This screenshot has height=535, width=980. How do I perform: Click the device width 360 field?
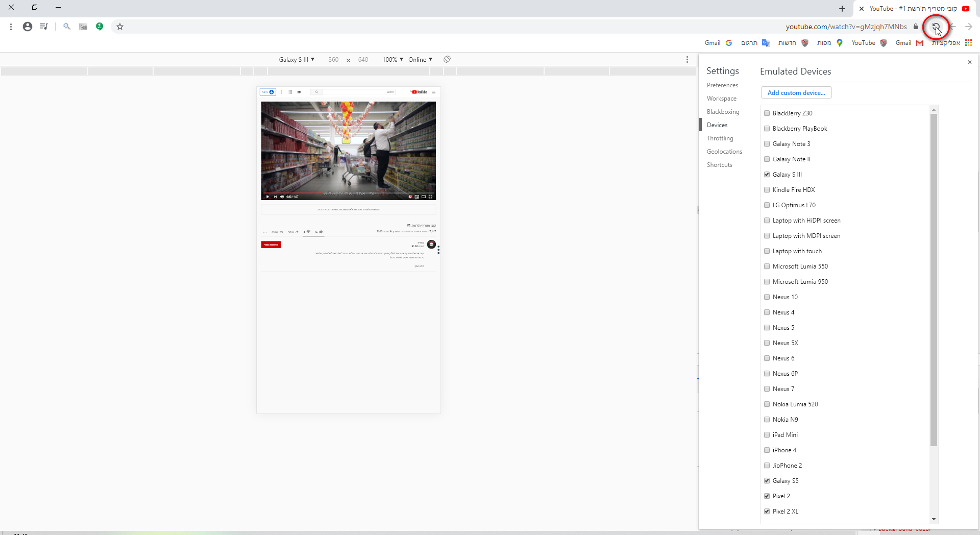(x=333, y=60)
